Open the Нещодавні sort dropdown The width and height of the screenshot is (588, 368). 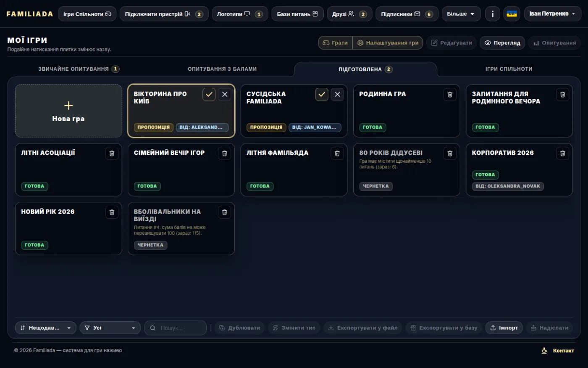click(x=46, y=328)
